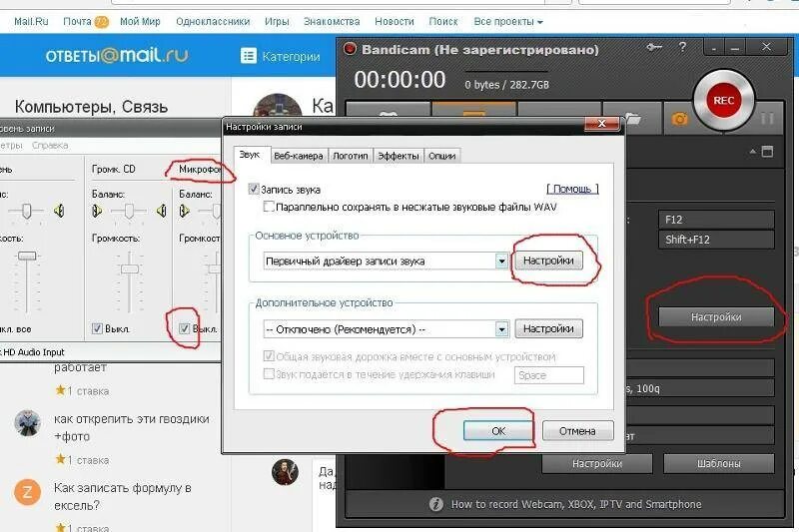This screenshot has height=532, width=799.
Task: Click the info icon in Bandicam footer
Action: click(x=435, y=504)
